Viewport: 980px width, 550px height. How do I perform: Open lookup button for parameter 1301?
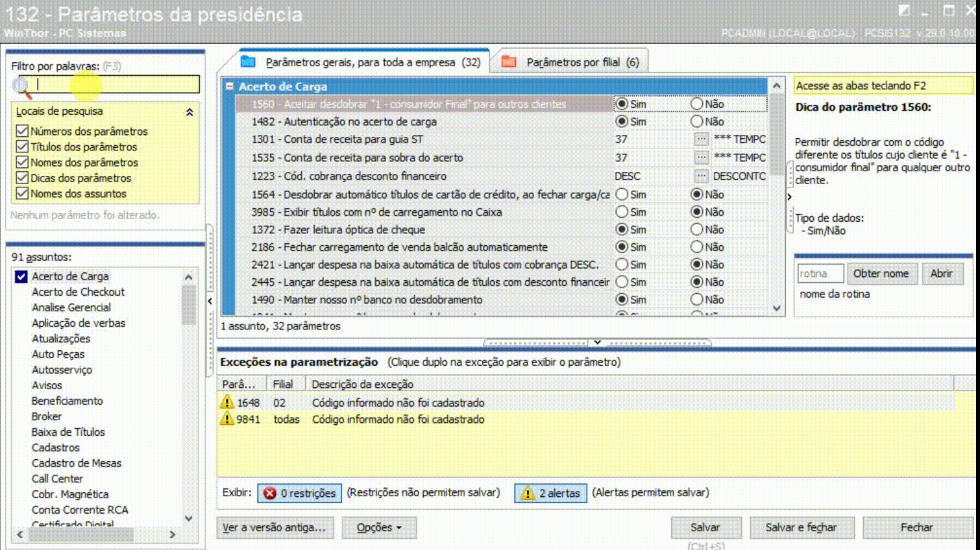click(x=701, y=139)
